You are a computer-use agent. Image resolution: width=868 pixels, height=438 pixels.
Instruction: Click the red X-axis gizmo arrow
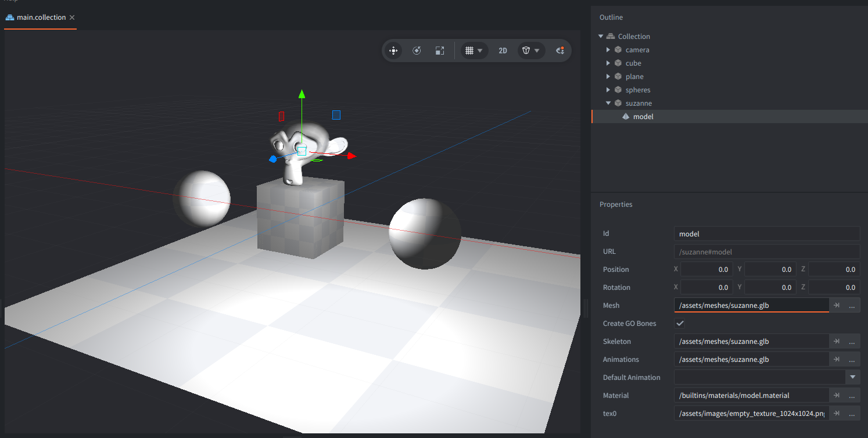(351, 156)
